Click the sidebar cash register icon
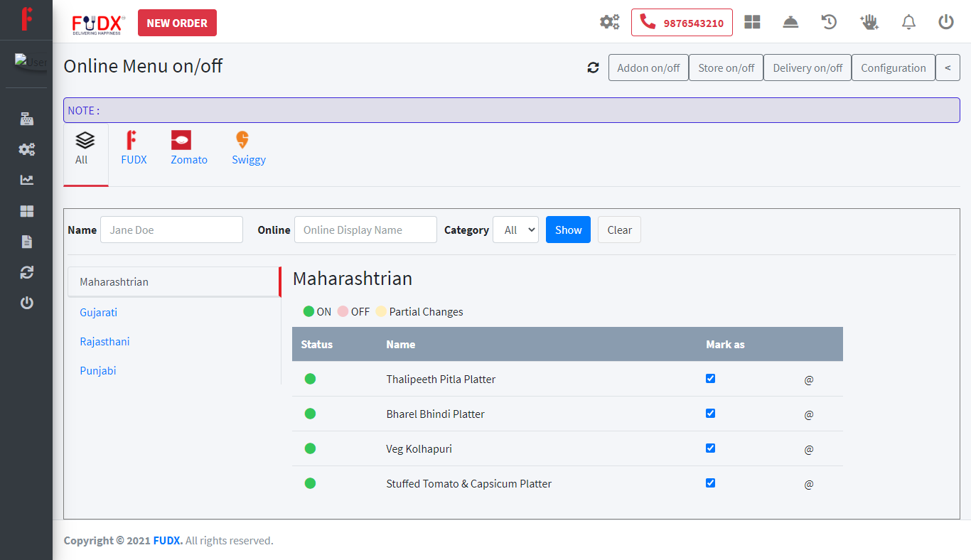971x560 pixels. [x=27, y=119]
